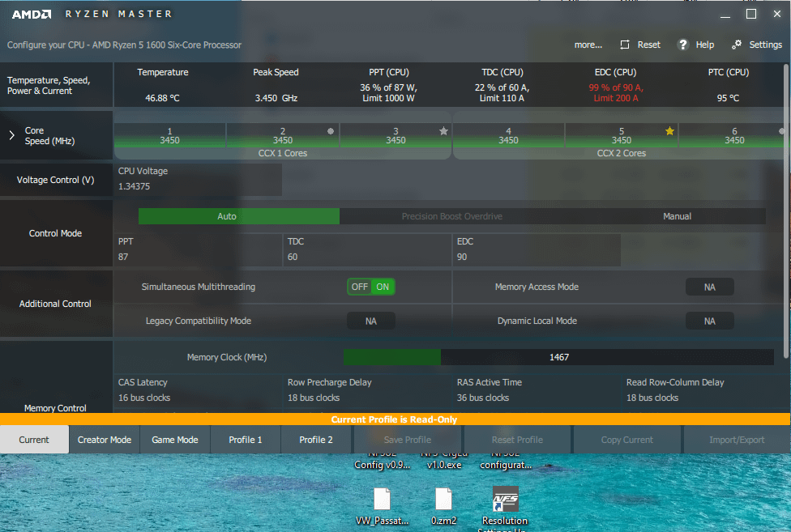
Task: Switch to Game Mode tab
Action: [x=175, y=440]
